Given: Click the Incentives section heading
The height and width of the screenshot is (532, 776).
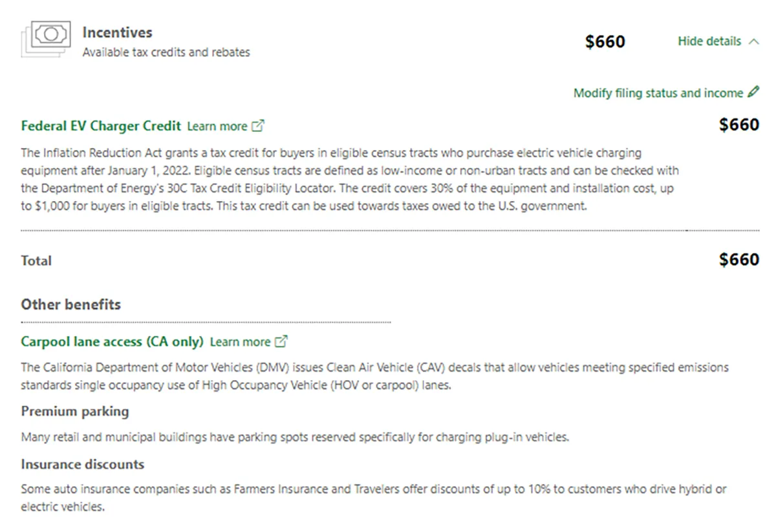Looking at the screenshot, I should pyautogui.click(x=117, y=32).
